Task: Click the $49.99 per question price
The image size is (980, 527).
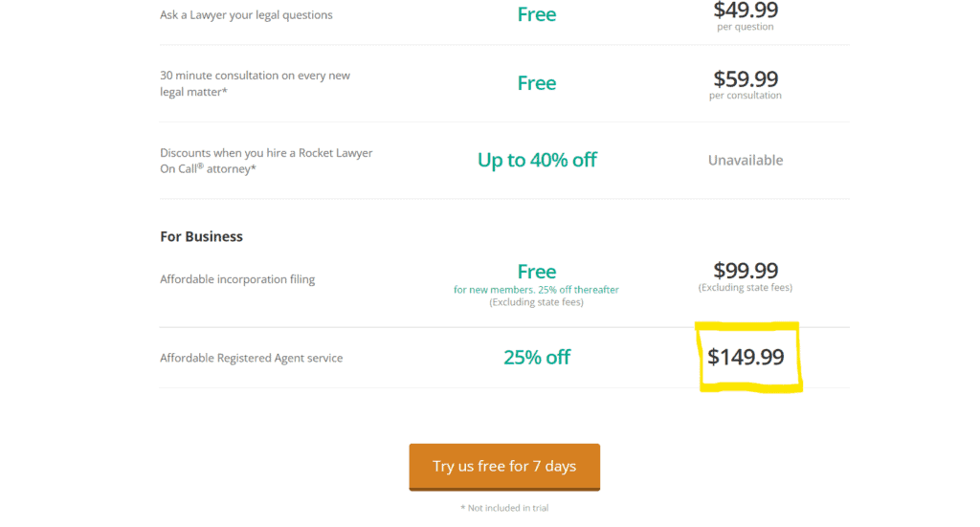Action: (746, 11)
